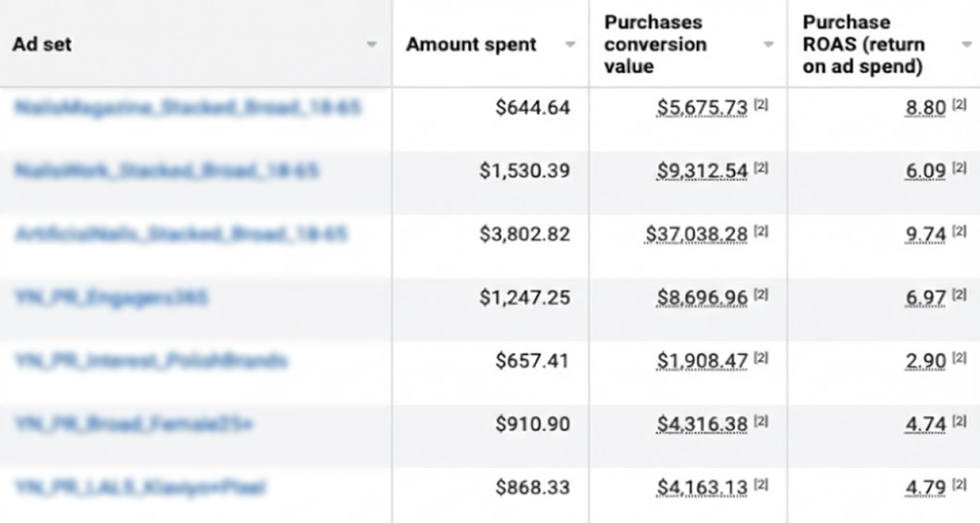Image resolution: width=980 pixels, height=523 pixels.
Task: Show footnote [2] next to 6.09 ROAS
Action: click(959, 168)
